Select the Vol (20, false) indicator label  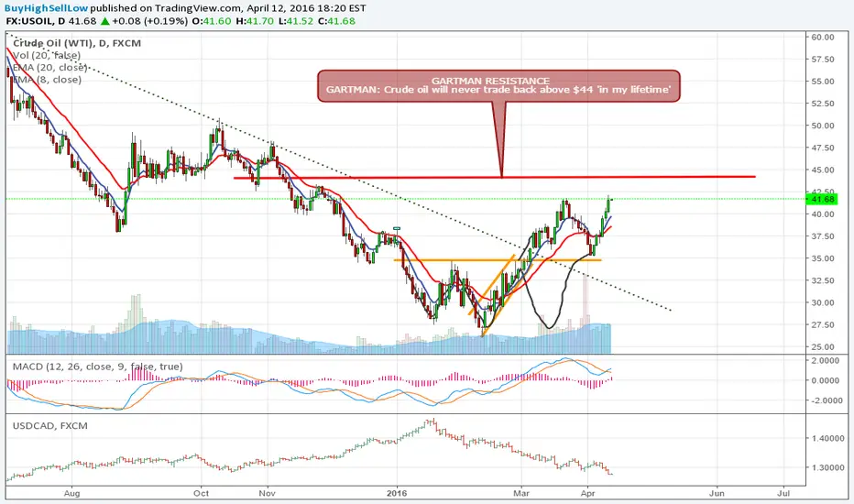click(x=47, y=55)
